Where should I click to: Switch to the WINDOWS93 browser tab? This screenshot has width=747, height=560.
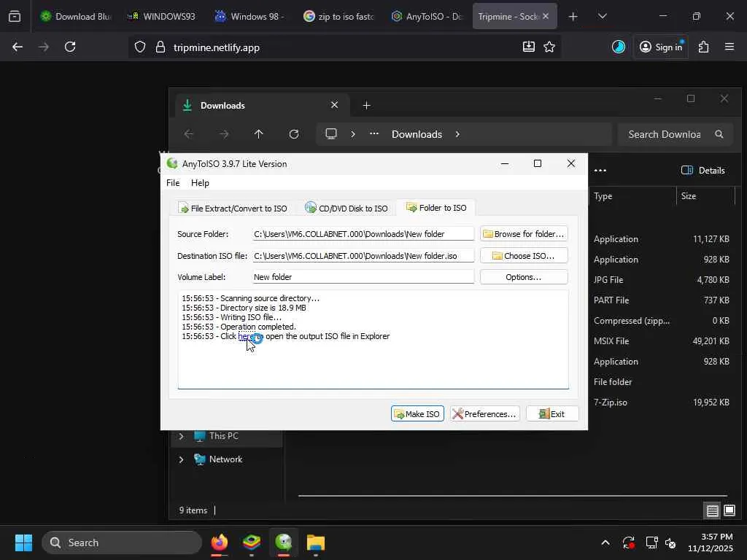(x=162, y=16)
